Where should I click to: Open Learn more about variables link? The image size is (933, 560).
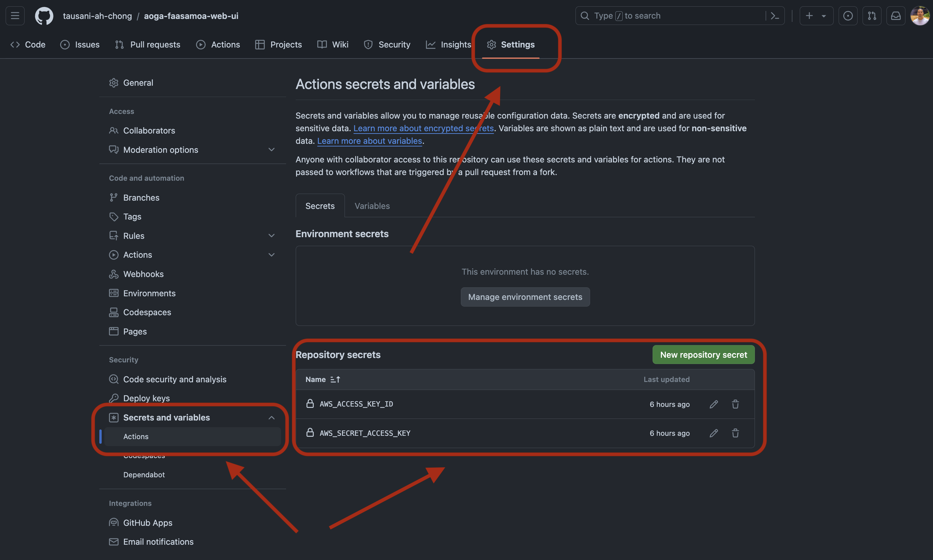coord(369,141)
